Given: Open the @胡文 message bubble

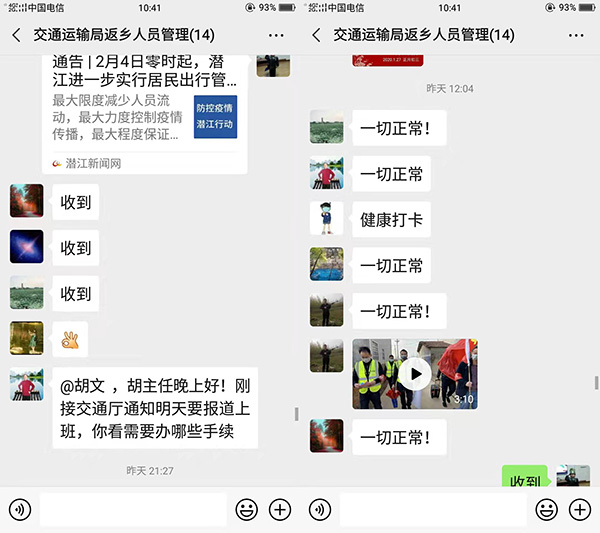Looking at the screenshot, I should [155, 408].
